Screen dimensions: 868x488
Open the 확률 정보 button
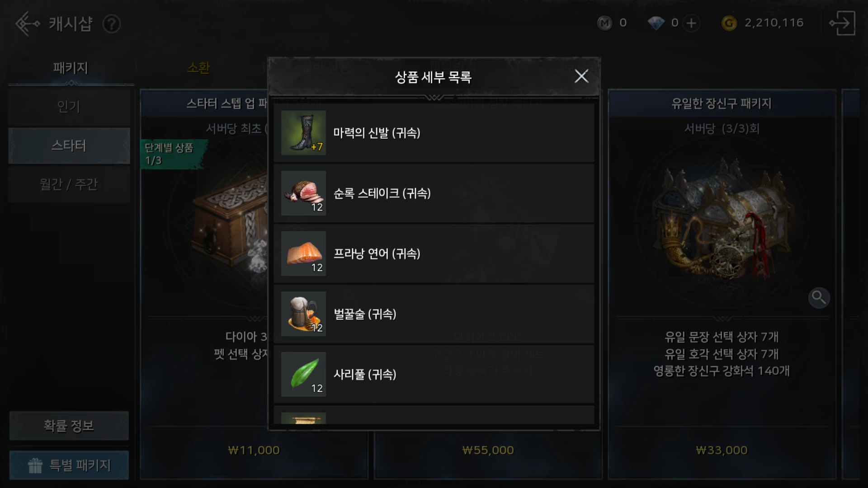coord(69,426)
